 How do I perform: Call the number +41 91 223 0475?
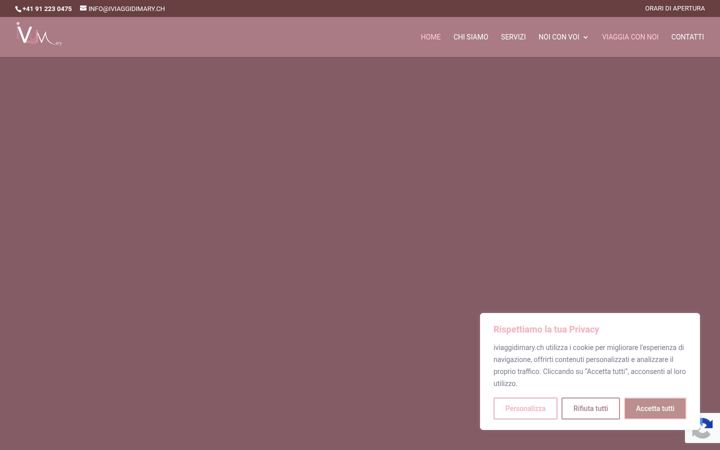(x=47, y=9)
